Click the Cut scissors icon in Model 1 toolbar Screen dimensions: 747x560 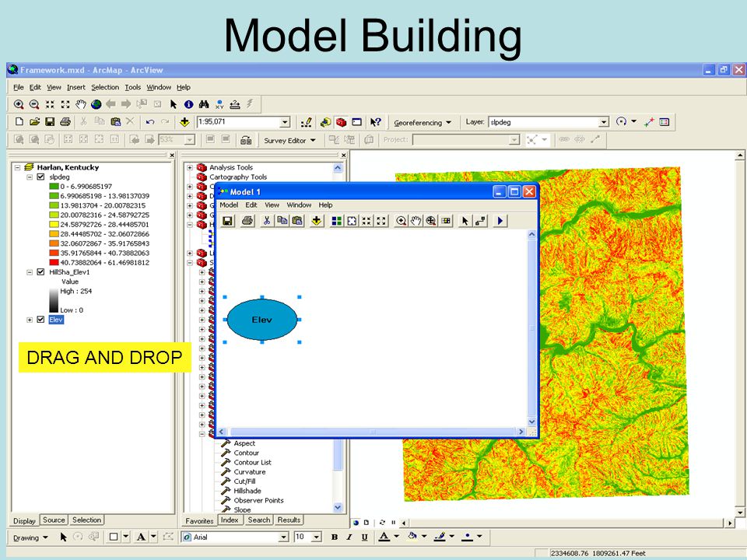(x=267, y=221)
